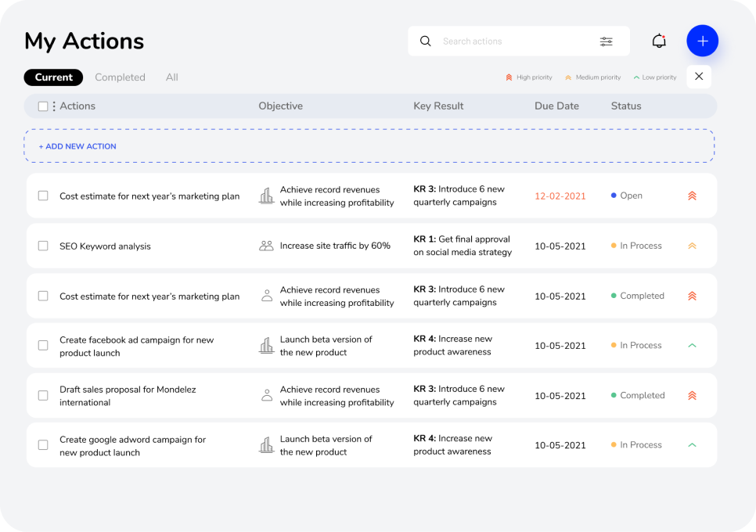Viewport: 756px width, 532px height.
Task: Click the red high priority chevrons on first row
Action: (x=692, y=196)
